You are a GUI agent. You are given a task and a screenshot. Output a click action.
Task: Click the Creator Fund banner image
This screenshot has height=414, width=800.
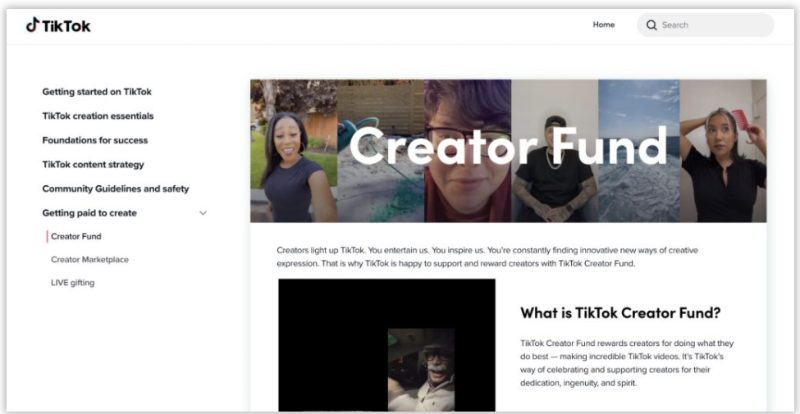coord(508,151)
